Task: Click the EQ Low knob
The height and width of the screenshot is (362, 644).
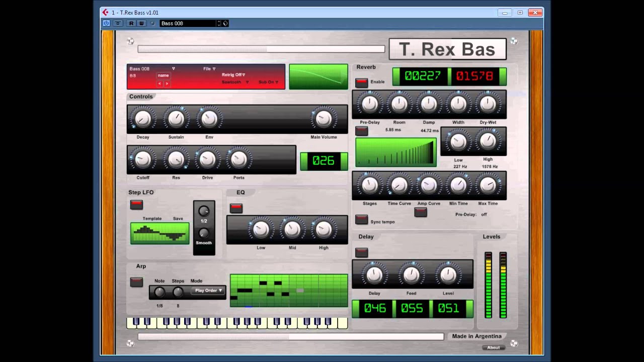Action: pyautogui.click(x=261, y=229)
